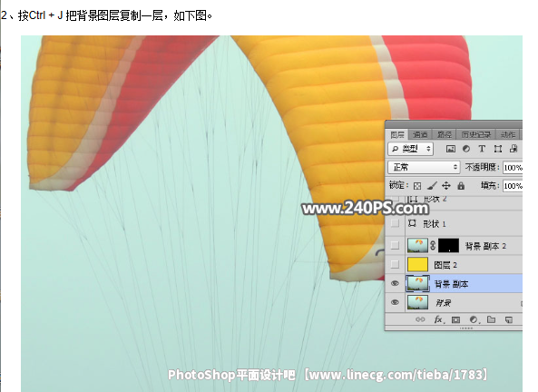Click the panel resize grip dots
The width and height of the screenshot is (538, 392).
466,328
